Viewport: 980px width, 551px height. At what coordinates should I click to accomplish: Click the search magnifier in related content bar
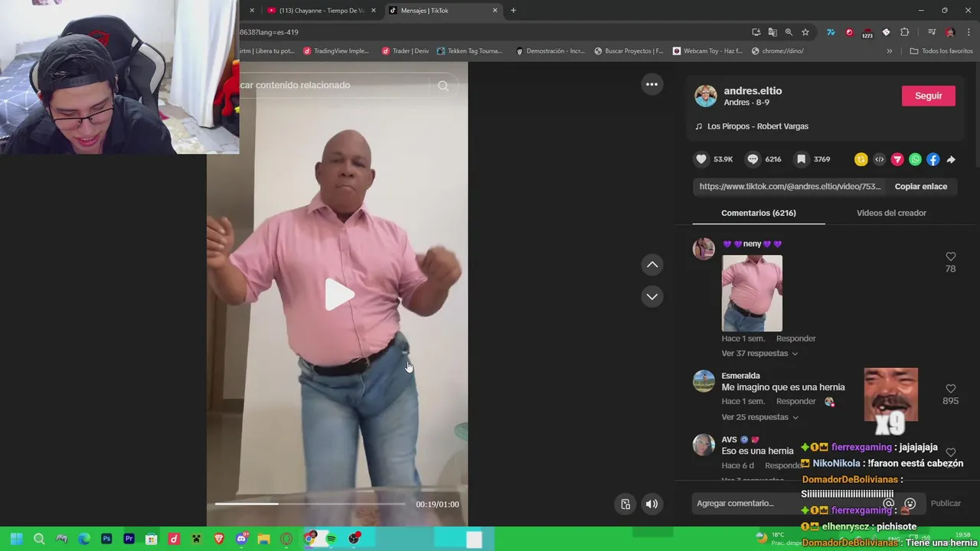pos(443,86)
